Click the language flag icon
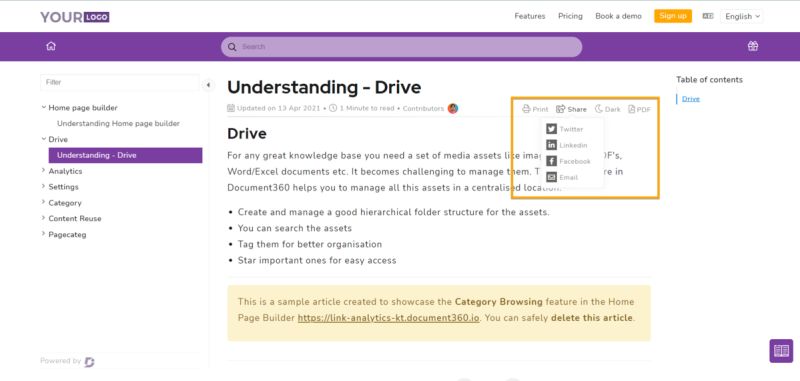This screenshot has height=381, width=800. [x=708, y=16]
